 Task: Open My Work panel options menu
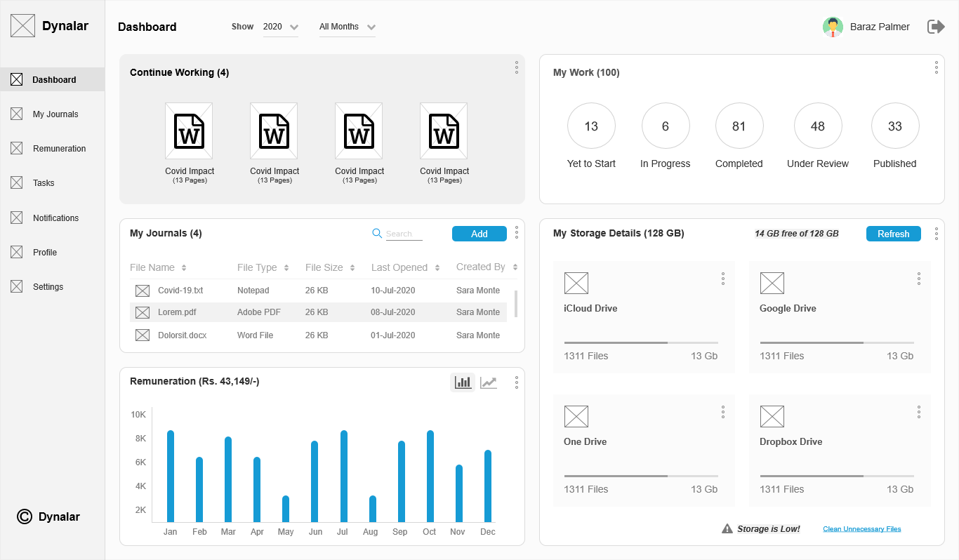point(936,67)
